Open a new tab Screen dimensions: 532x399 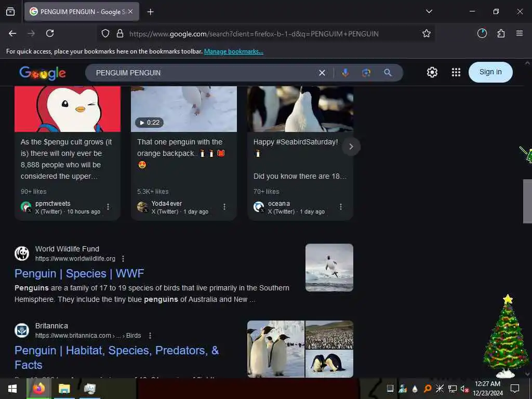pyautogui.click(x=150, y=12)
